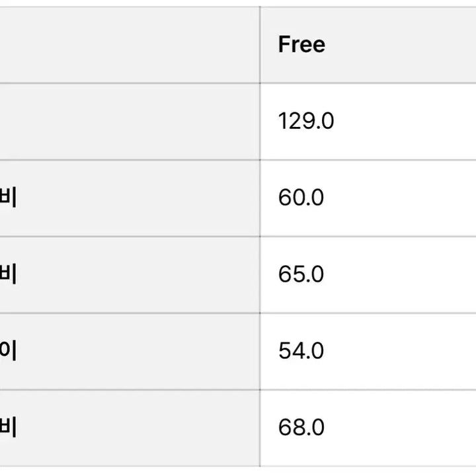Click the row label ending 비 beside 68.0
This screenshot has height=476, width=476.
(x=8, y=428)
